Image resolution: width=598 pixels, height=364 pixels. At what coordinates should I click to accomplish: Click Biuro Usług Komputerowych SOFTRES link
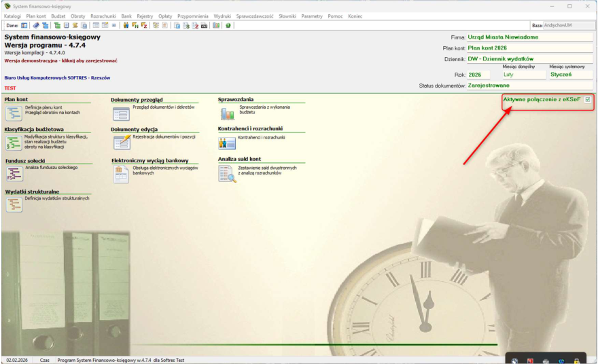(x=57, y=77)
